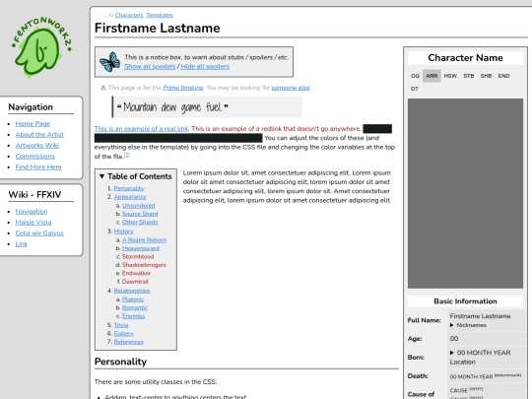Click the example real link
The height and width of the screenshot is (399, 532).
(x=141, y=129)
